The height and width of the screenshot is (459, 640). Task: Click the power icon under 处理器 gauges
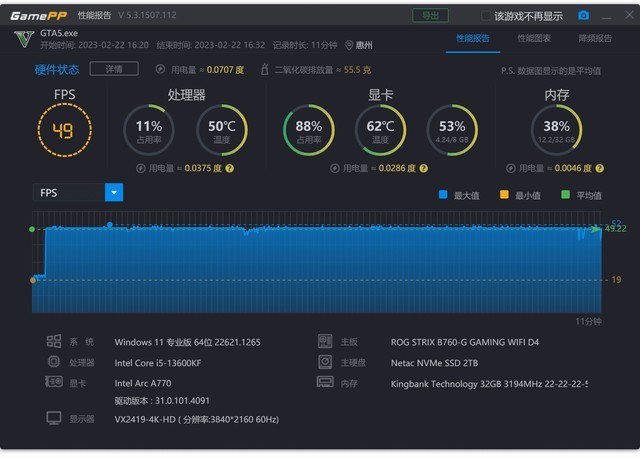pyautogui.click(x=140, y=168)
